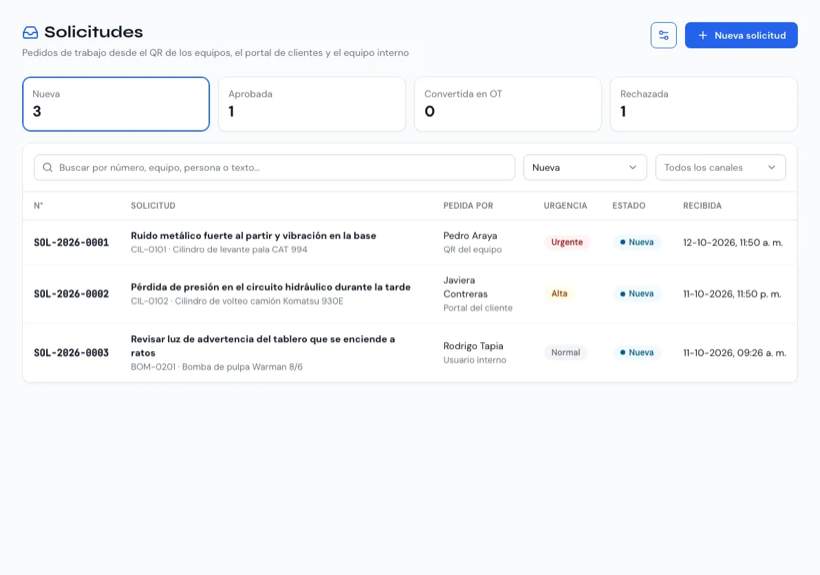Click the inbox icon beside Solicitudes title
The image size is (820, 575).
click(x=30, y=32)
